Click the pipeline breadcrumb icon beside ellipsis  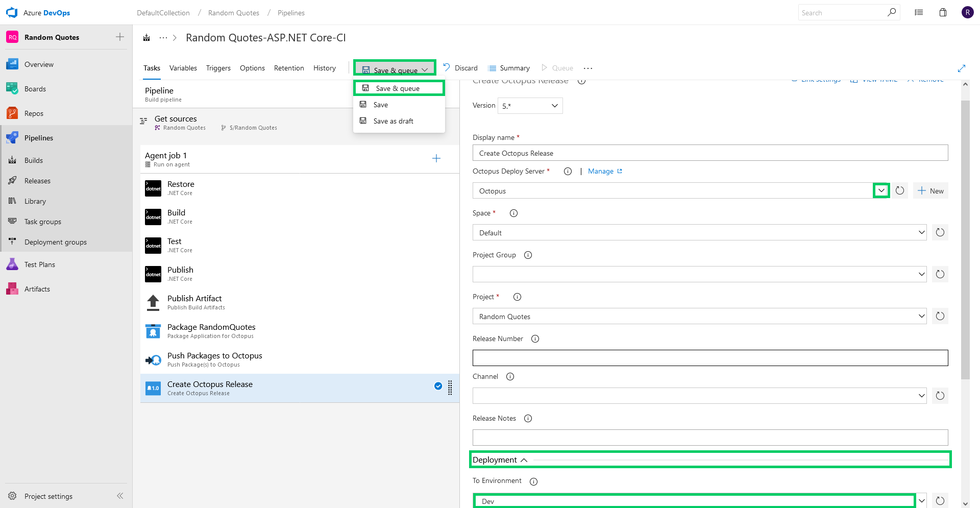(146, 38)
